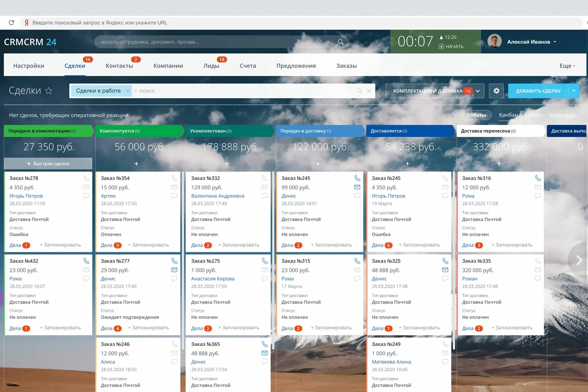Screen dimensions: 588x392
Task: Open Еще menu in navigation bar
Action: pos(567,66)
